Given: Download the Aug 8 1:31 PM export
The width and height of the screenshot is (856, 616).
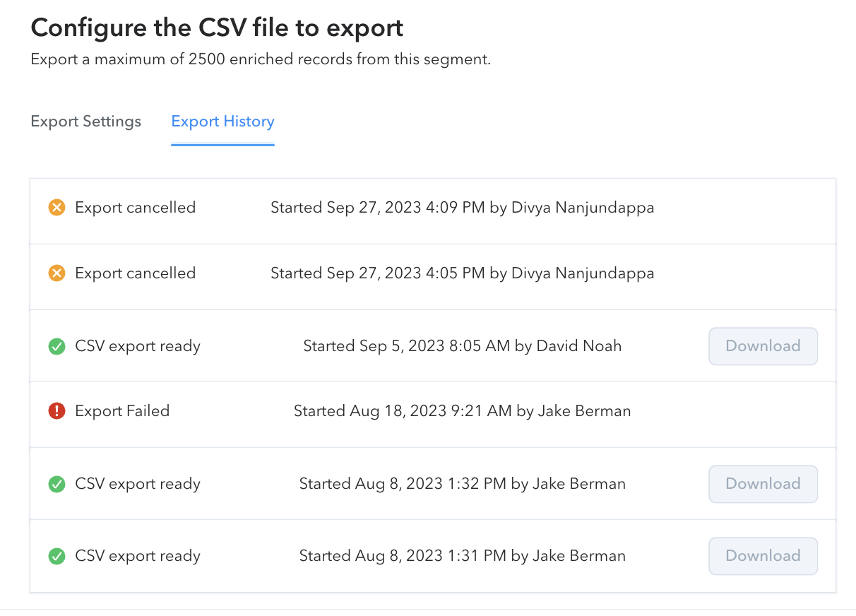Looking at the screenshot, I should click(x=763, y=556).
